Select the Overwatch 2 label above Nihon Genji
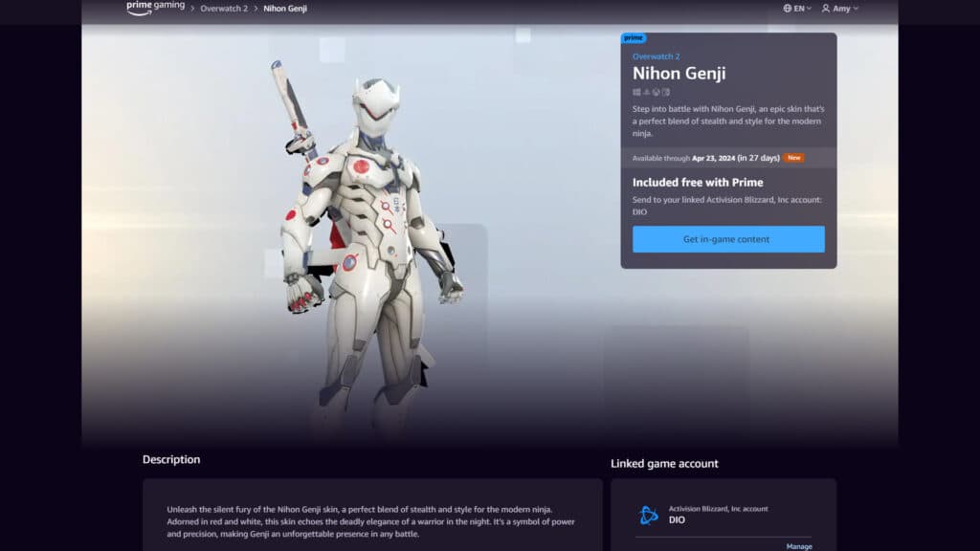Viewport: 980px width, 551px height. [x=658, y=56]
